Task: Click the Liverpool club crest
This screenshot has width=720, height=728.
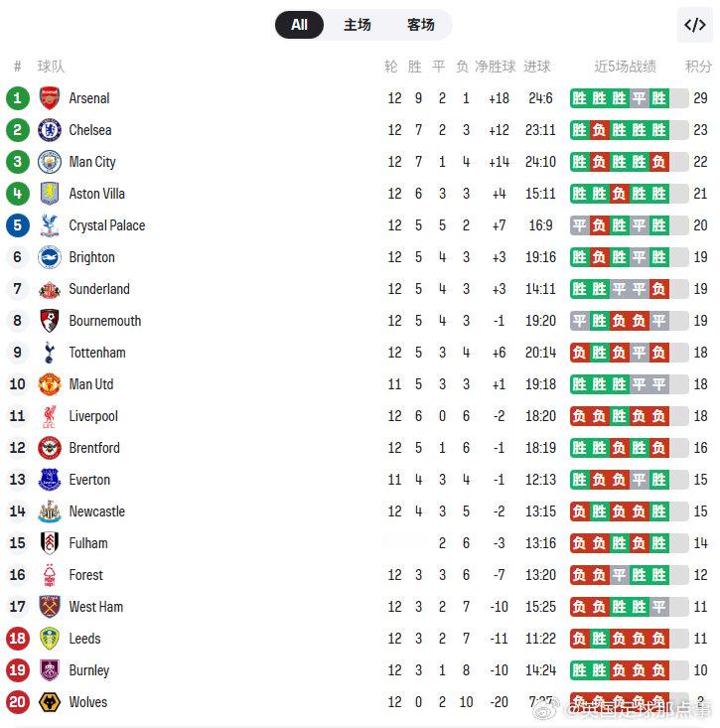Action: tap(50, 416)
